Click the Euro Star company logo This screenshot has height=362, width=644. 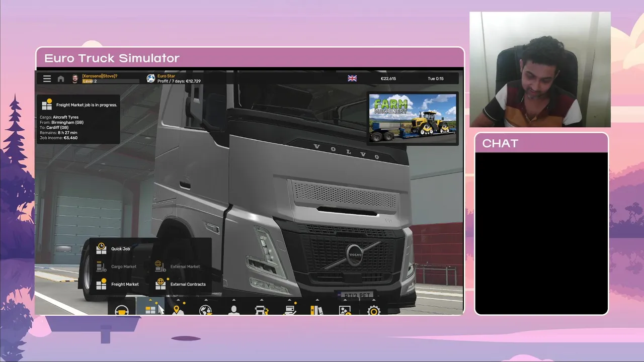pyautogui.click(x=150, y=78)
